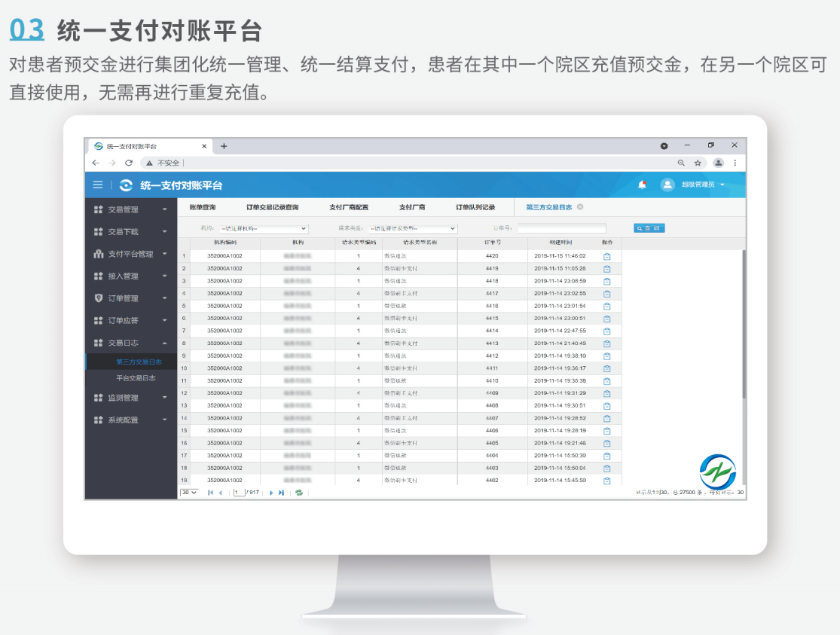Open the notification bell
Screen dimensions: 840x635
tap(642, 185)
